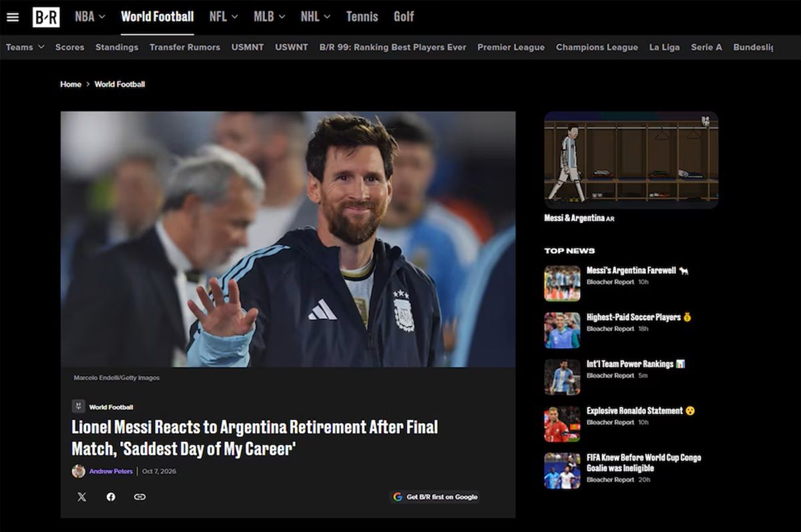Open FIFA Knew Before World Cup story title
This screenshot has height=532, width=801.
click(644, 463)
